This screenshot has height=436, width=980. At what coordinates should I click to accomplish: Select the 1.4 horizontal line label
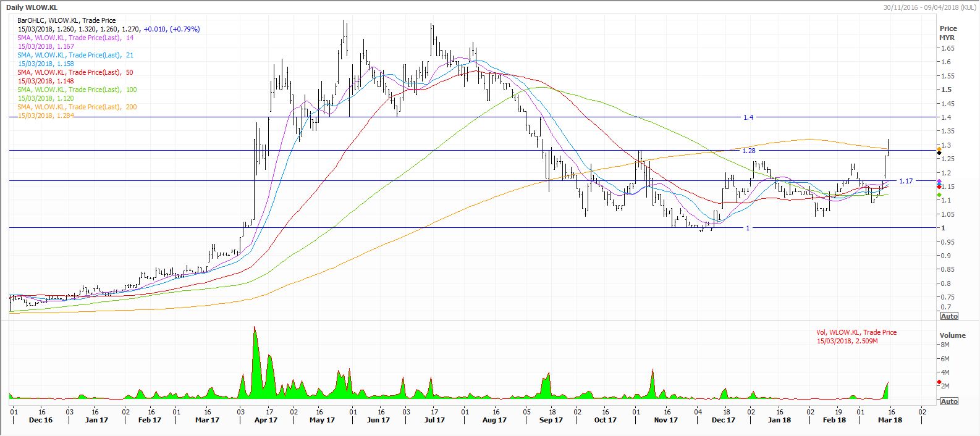748,117
